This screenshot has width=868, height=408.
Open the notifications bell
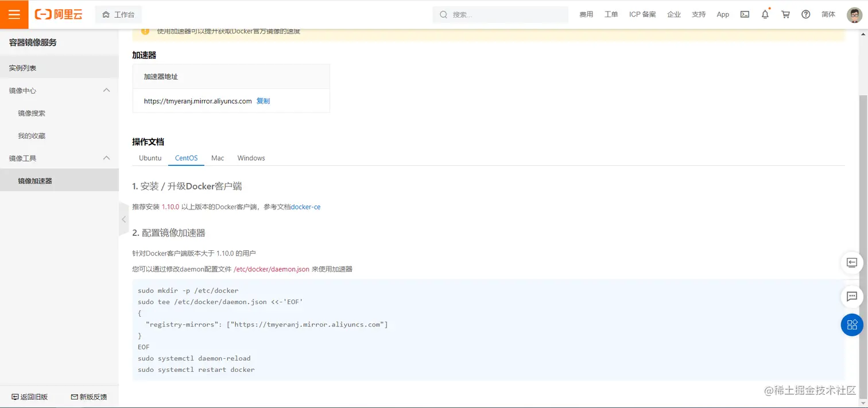(765, 14)
